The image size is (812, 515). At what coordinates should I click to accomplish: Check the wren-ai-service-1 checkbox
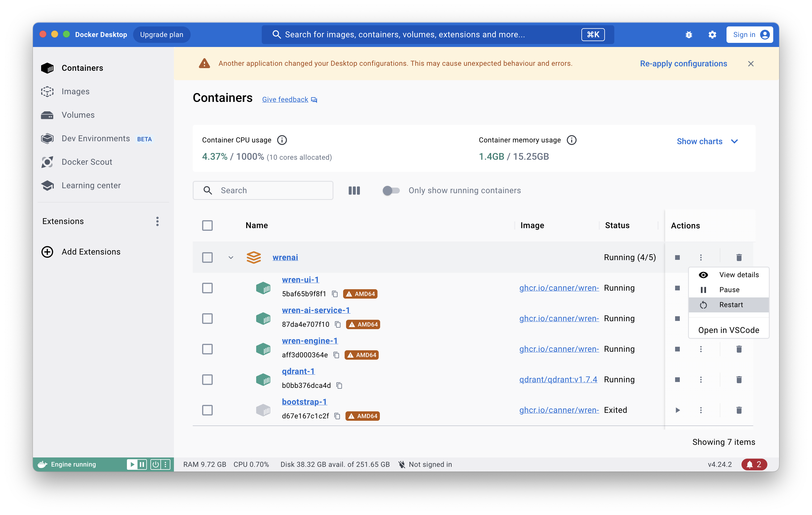pos(207,319)
